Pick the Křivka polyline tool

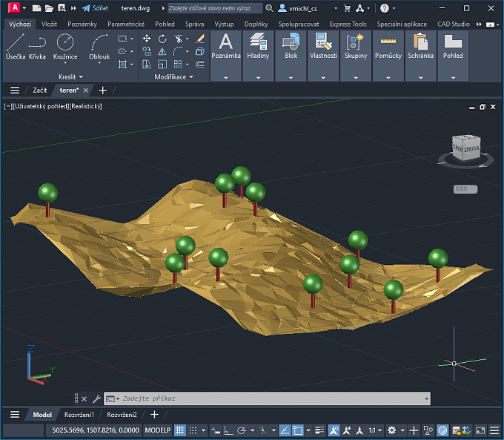[x=37, y=46]
